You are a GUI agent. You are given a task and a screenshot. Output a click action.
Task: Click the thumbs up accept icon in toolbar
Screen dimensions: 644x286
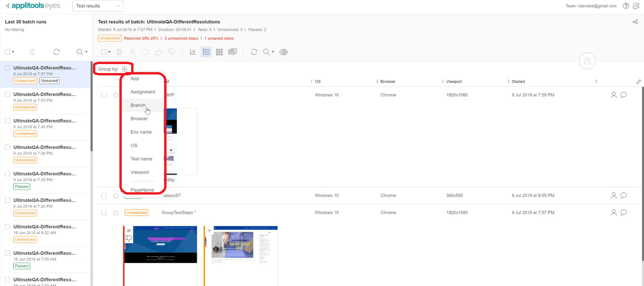pyautogui.click(x=159, y=52)
